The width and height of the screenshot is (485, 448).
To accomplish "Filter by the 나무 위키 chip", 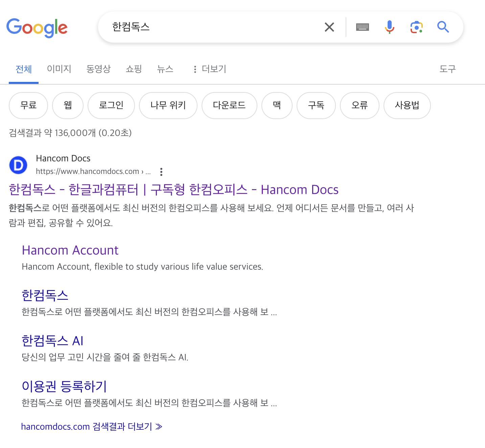I will click(x=168, y=106).
